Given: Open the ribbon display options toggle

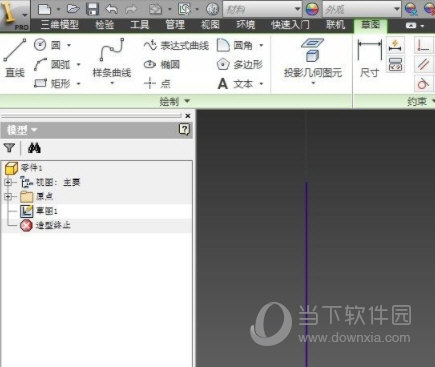Looking at the screenshot, I should [414, 25].
